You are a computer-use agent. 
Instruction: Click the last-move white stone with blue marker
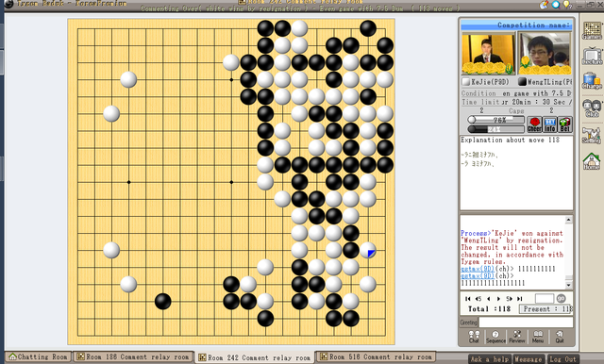point(368,250)
